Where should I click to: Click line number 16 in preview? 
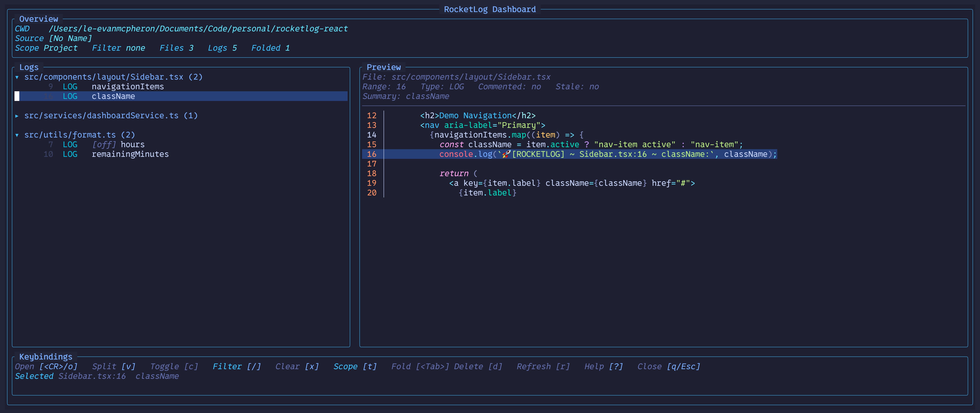click(x=371, y=154)
